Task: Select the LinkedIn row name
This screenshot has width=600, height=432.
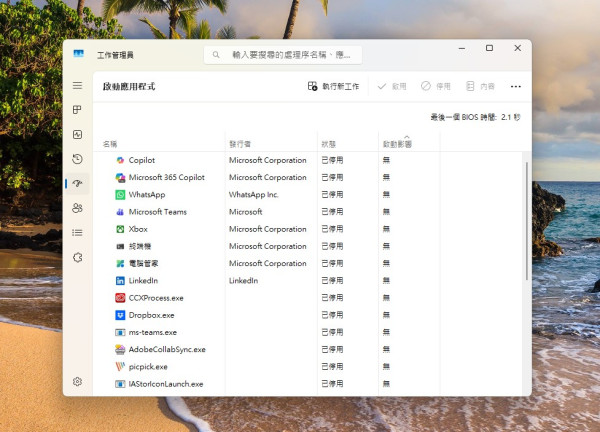Action: pos(143,280)
